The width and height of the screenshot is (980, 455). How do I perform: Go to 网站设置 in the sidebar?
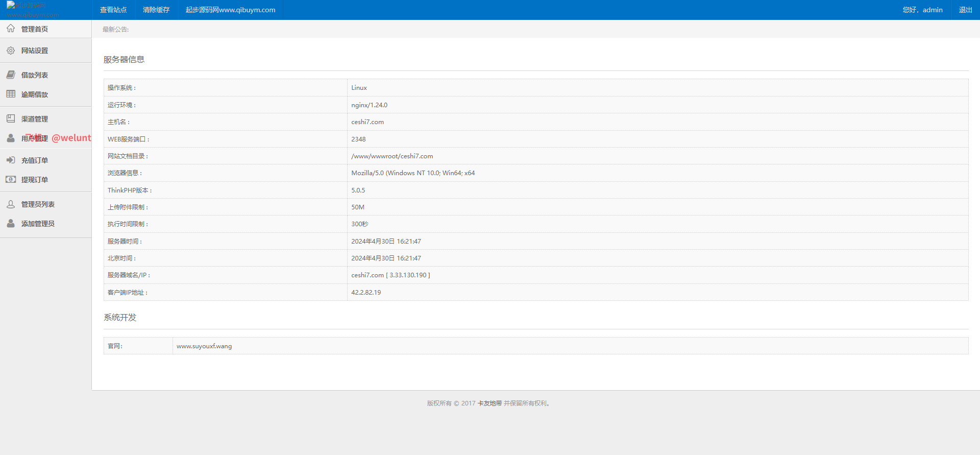point(35,51)
